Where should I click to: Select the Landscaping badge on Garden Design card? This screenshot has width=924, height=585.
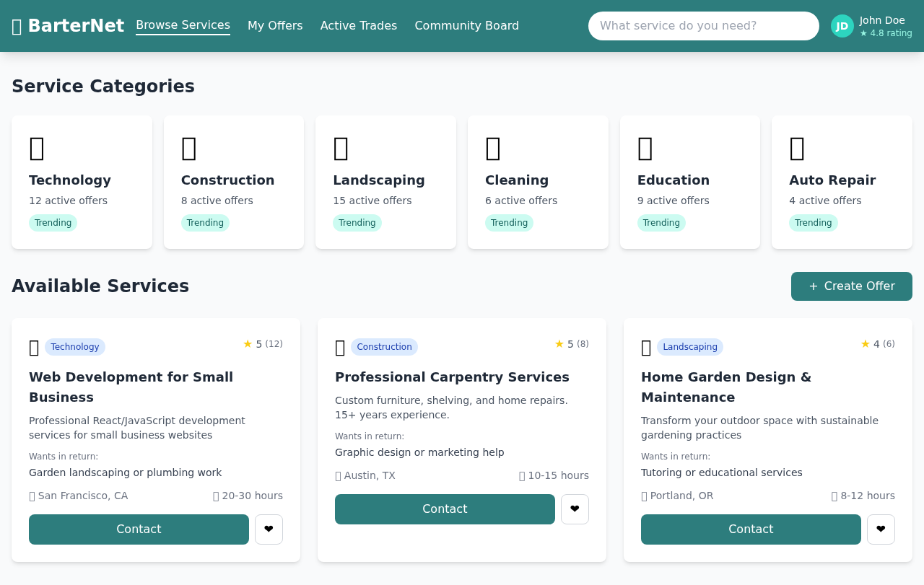pyautogui.click(x=689, y=347)
